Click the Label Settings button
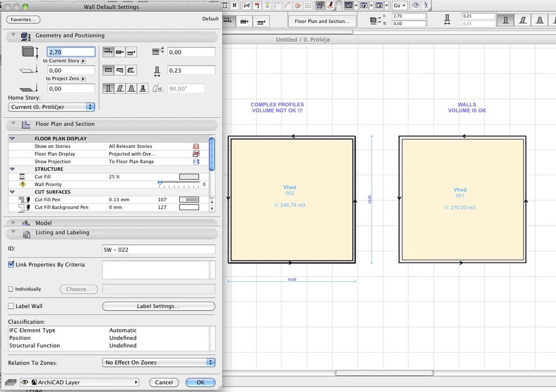Viewport: 556px width, 392px height. point(159,306)
